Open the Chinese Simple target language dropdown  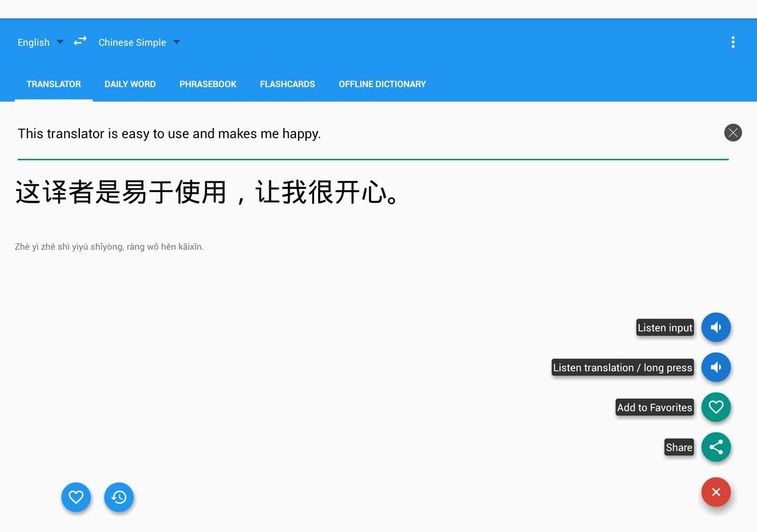pyautogui.click(x=139, y=43)
